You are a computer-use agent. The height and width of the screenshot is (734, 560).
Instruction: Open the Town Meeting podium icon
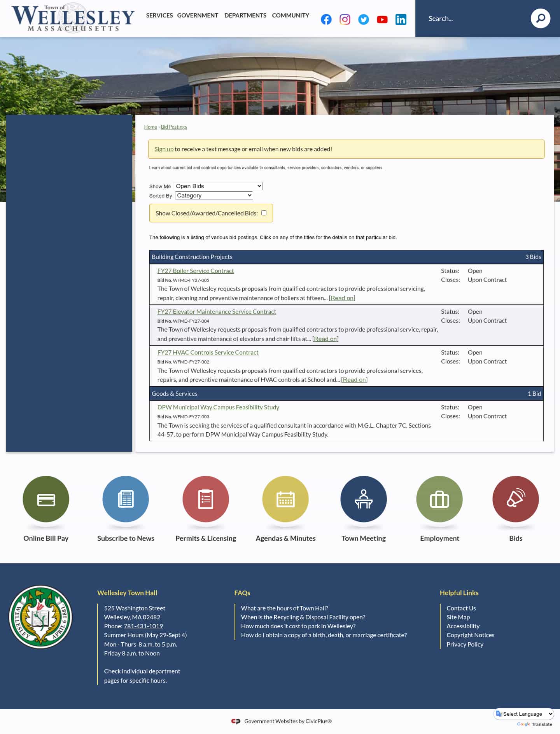pos(364,499)
